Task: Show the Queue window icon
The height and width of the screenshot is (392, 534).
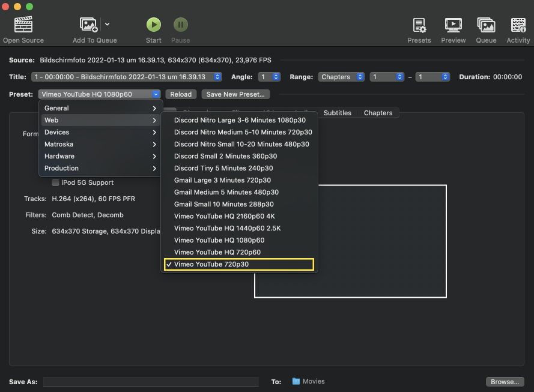Action: 486,25
